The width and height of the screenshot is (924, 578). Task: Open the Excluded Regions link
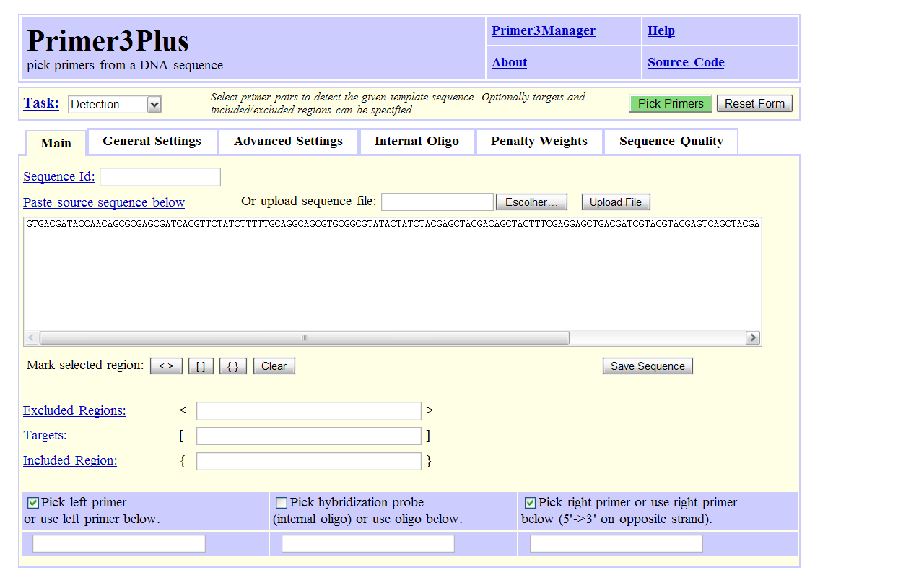(x=74, y=410)
